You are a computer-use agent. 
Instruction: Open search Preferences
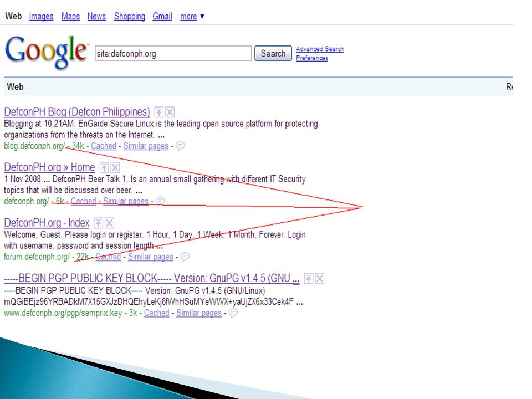pyautogui.click(x=312, y=58)
